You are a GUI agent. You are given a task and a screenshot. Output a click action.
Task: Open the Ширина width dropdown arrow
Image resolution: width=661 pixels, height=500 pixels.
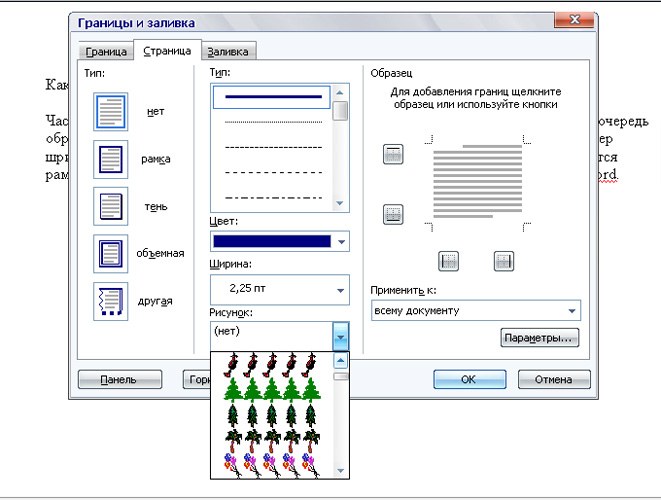(341, 290)
